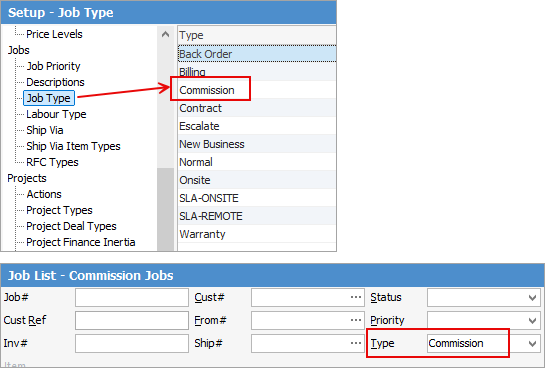Screen dimensions: 545x368
Task: Click the Inv# input field
Action: 132,343
